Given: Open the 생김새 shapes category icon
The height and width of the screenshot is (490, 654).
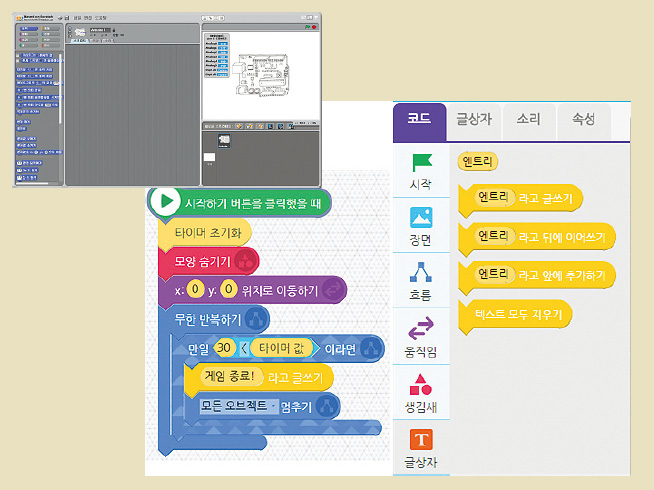Looking at the screenshot, I should pos(420,384).
